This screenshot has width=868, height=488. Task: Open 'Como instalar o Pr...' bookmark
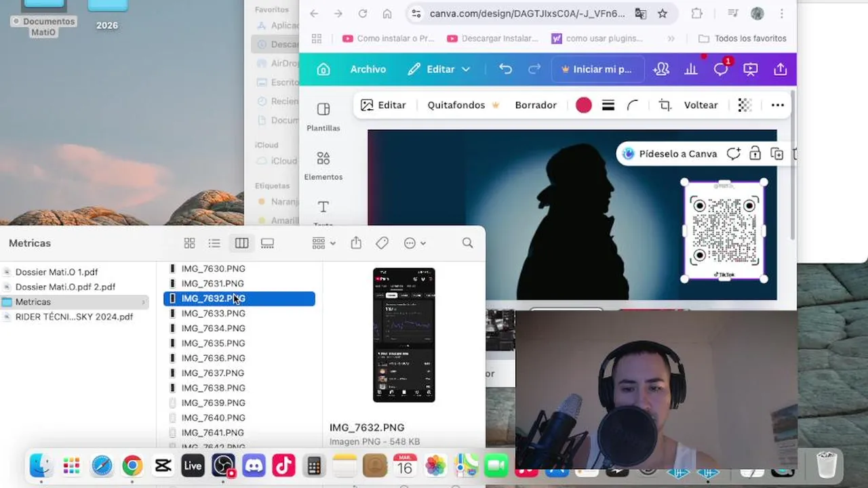tap(388, 39)
